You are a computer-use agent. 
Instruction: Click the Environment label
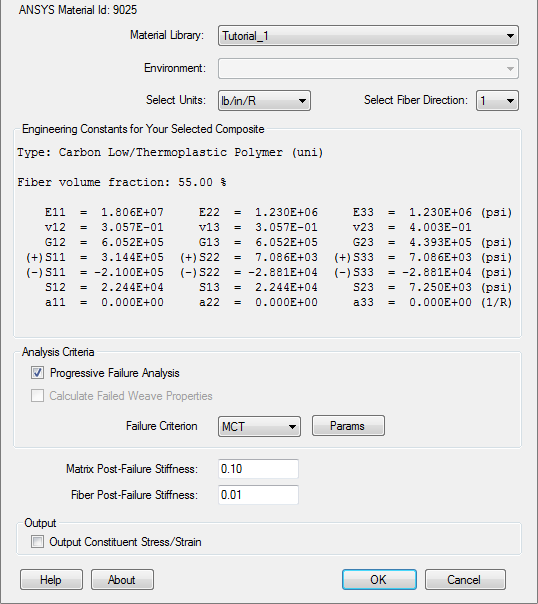[175, 68]
